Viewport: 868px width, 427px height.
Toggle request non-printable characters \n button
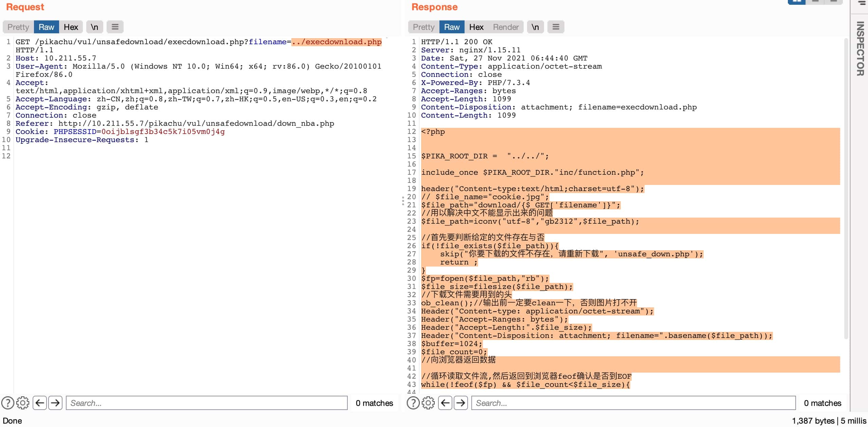[x=94, y=27]
